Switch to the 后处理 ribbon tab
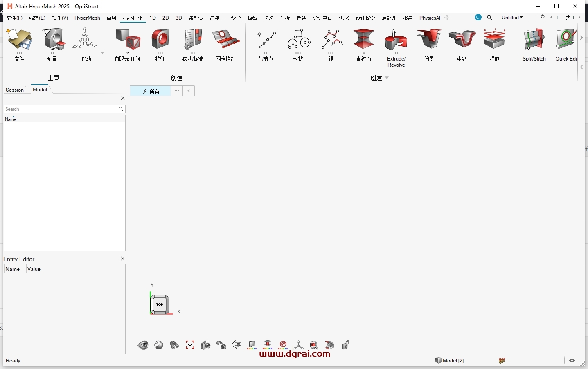The image size is (588, 369). pyautogui.click(x=389, y=18)
